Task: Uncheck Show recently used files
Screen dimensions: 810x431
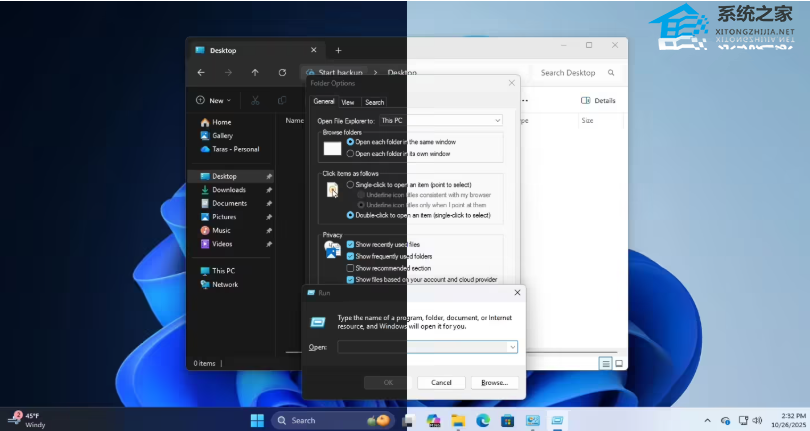Action: pos(350,244)
